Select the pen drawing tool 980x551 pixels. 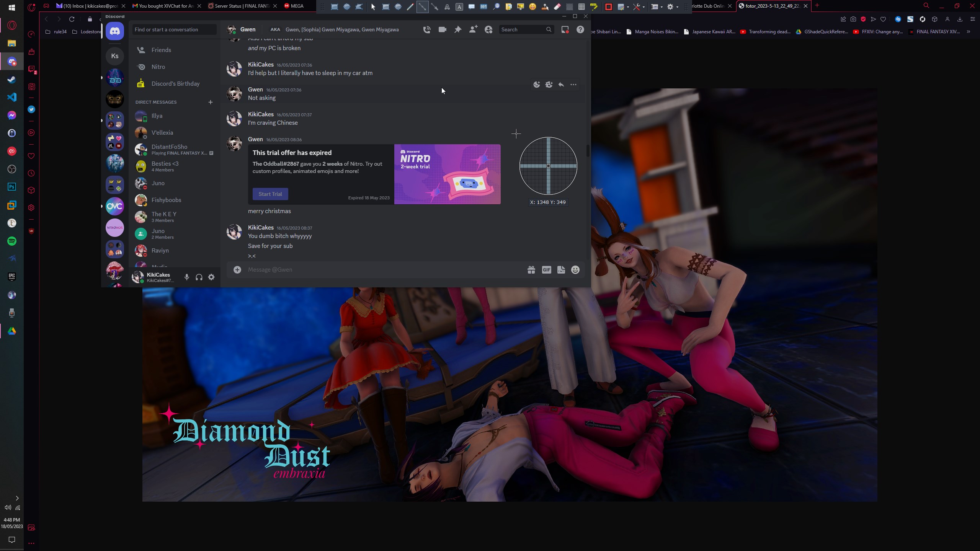(410, 7)
